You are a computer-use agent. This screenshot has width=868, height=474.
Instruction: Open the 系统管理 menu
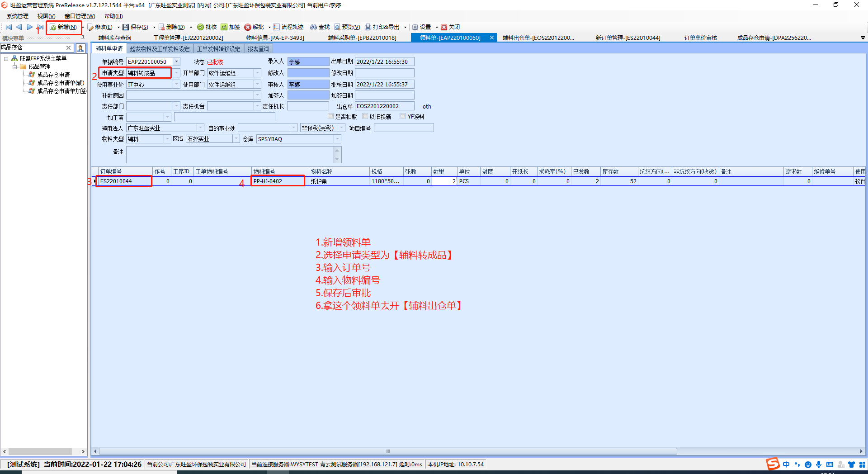point(18,16)
